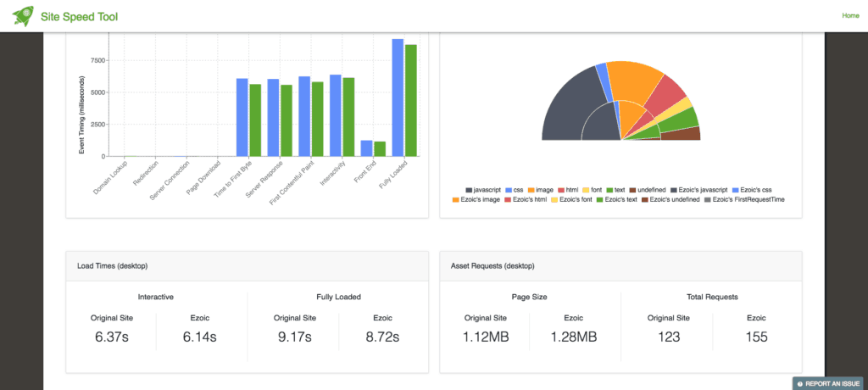Click the 123 original total requests value
868x390 pixels.
coord(668,337)
